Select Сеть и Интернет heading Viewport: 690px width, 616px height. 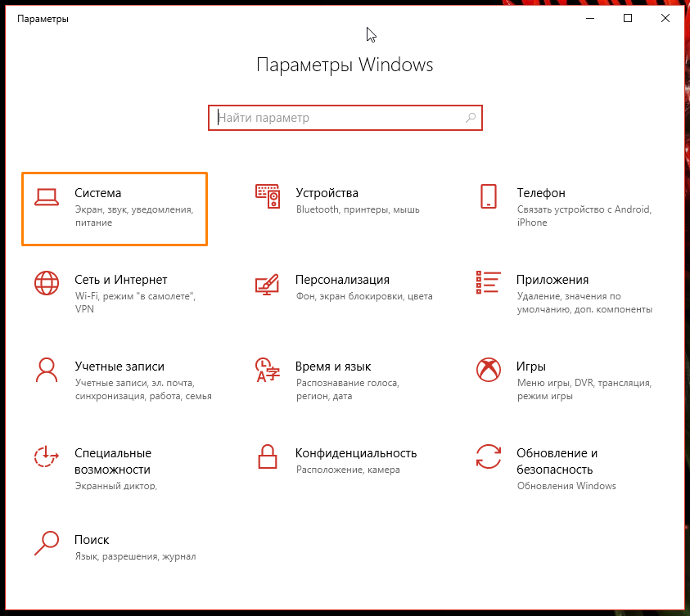121,280
